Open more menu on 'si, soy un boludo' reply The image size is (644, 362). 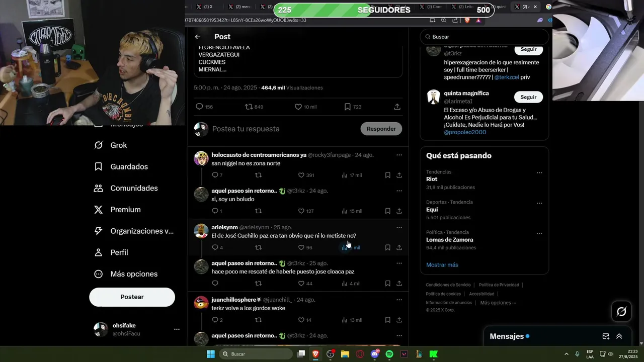click(399, 191)
